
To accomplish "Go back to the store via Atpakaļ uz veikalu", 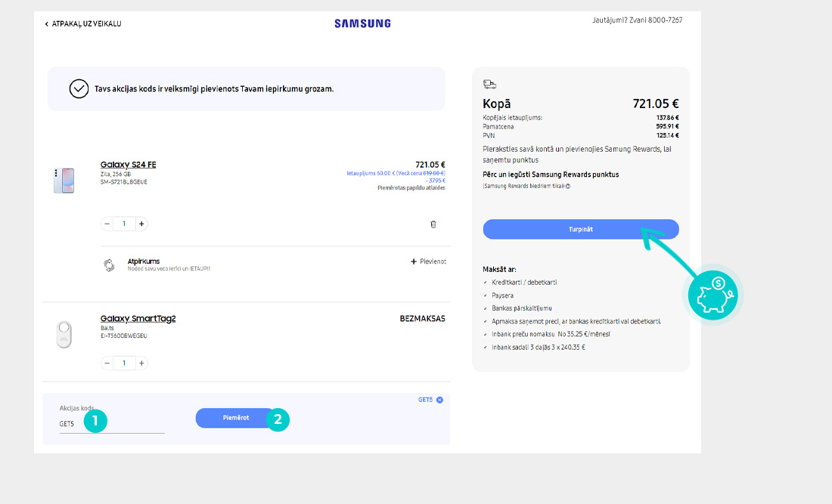I will point(83,24).
